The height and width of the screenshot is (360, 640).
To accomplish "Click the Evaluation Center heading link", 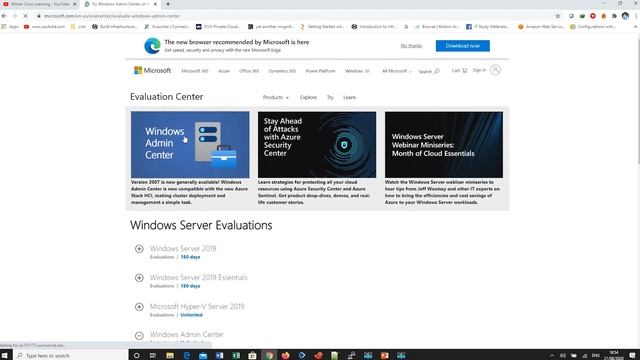I will coord(167,97).
